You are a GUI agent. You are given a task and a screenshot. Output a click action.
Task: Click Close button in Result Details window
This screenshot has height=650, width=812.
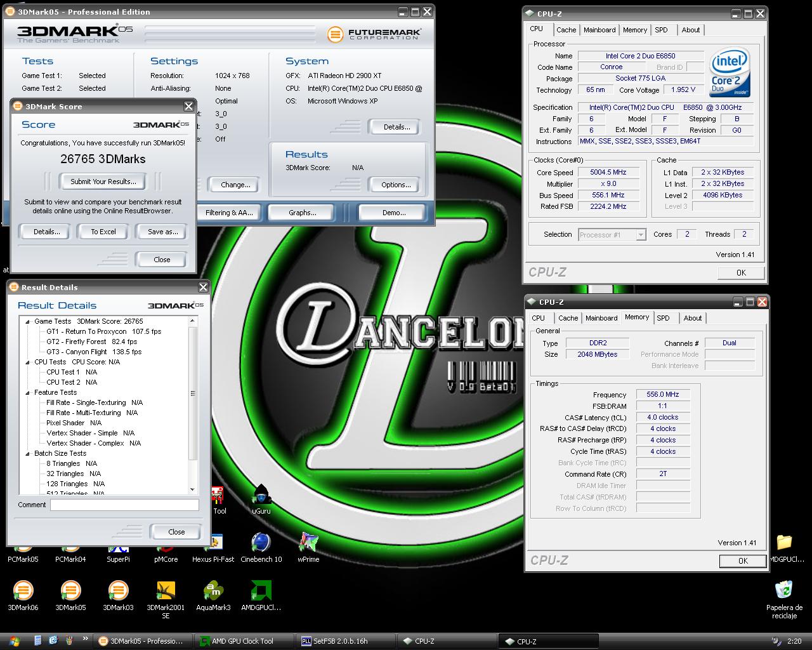(176, 532)
